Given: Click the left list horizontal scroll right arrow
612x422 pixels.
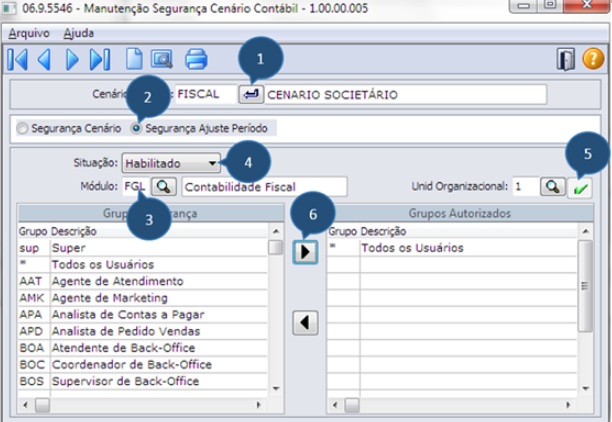Looking at the screenshot, I should (x=258, y=405).
